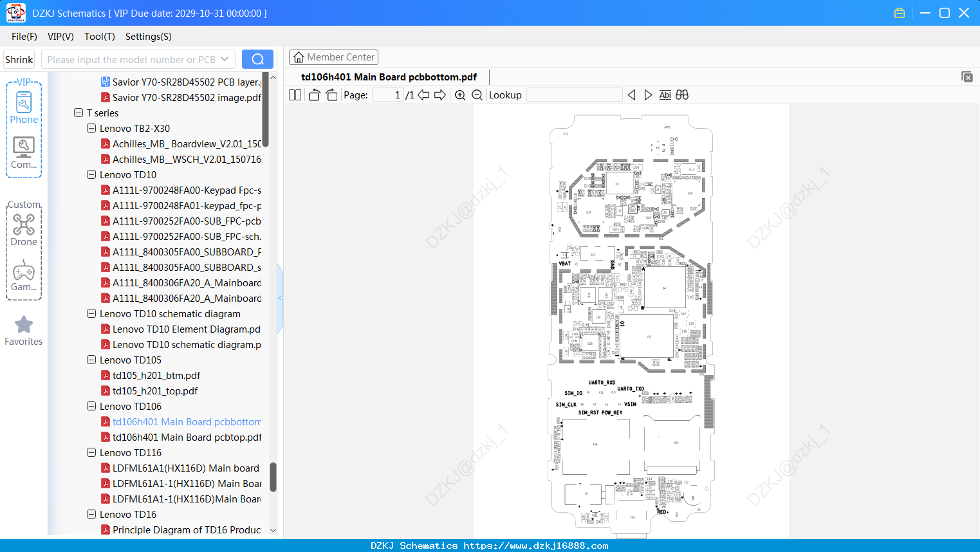The width and height of the screenshot is (980, 552).
Task: Click the Shrink button
Action: point(19,59)
